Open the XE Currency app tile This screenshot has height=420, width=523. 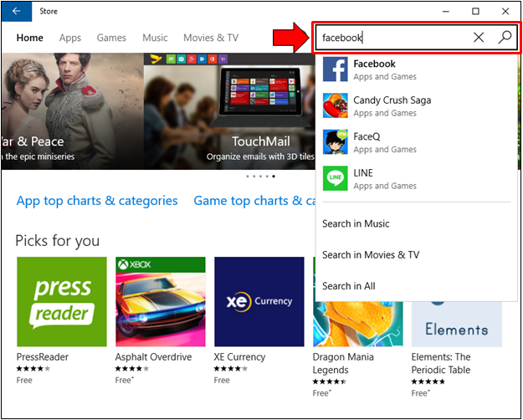point(259,301)
